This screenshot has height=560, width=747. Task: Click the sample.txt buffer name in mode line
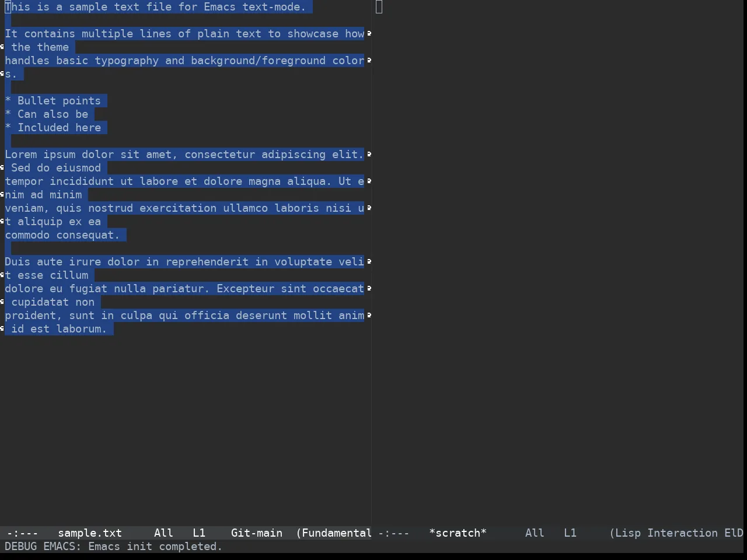tap(90, 533)
